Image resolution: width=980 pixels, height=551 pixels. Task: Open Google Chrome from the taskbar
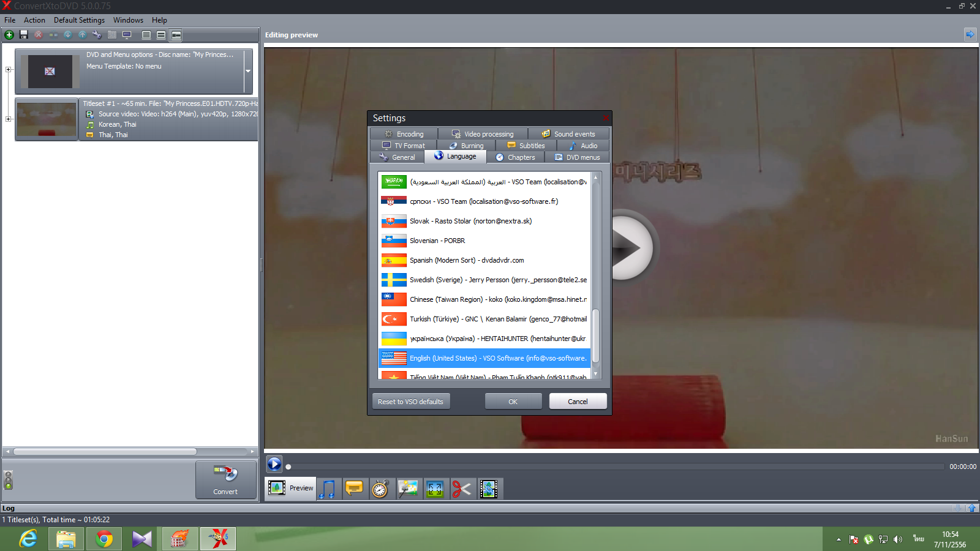pos(104,539)
